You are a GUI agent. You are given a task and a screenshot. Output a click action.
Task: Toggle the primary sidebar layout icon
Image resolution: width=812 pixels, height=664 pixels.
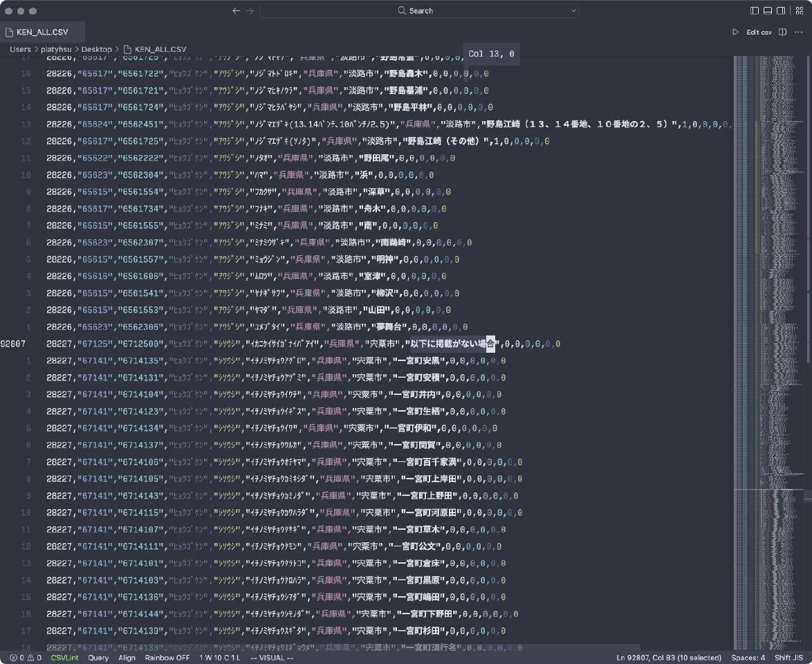click(755, 11)
